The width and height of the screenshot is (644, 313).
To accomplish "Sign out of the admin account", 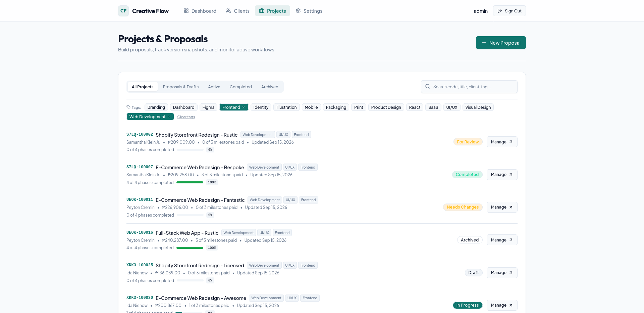I will click(x=509, y=11).
